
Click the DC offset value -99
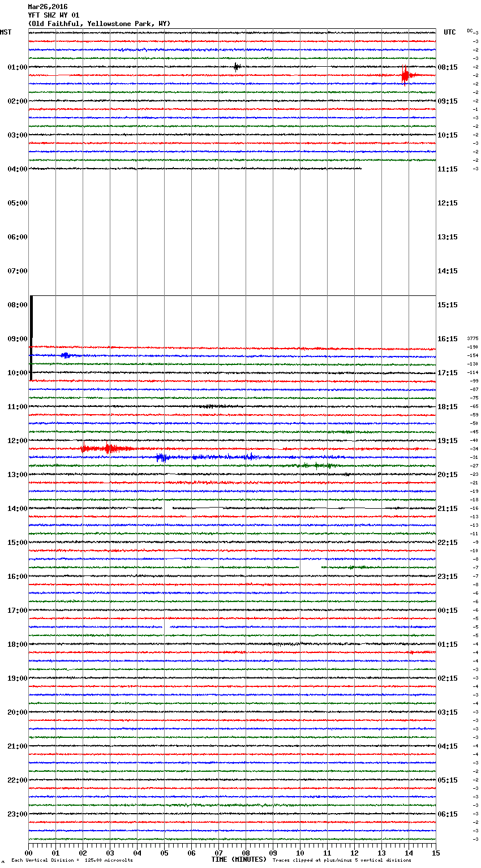tap(474, 381)
